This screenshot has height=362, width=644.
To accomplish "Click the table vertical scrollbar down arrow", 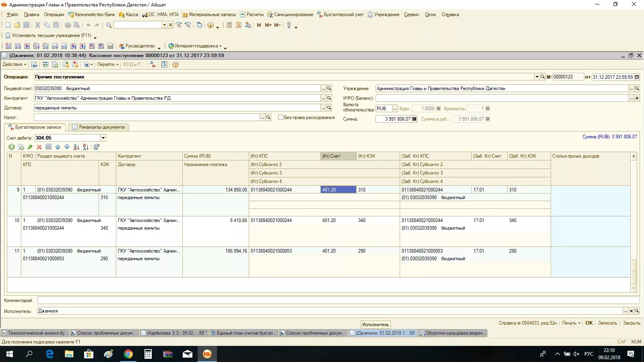I will [634, 288].
